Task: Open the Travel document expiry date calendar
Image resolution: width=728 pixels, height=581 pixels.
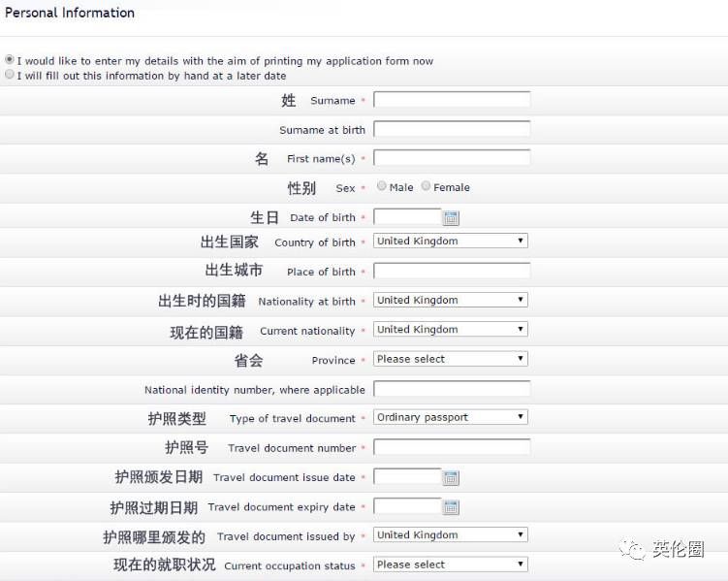Action: [x=451, y=507]
